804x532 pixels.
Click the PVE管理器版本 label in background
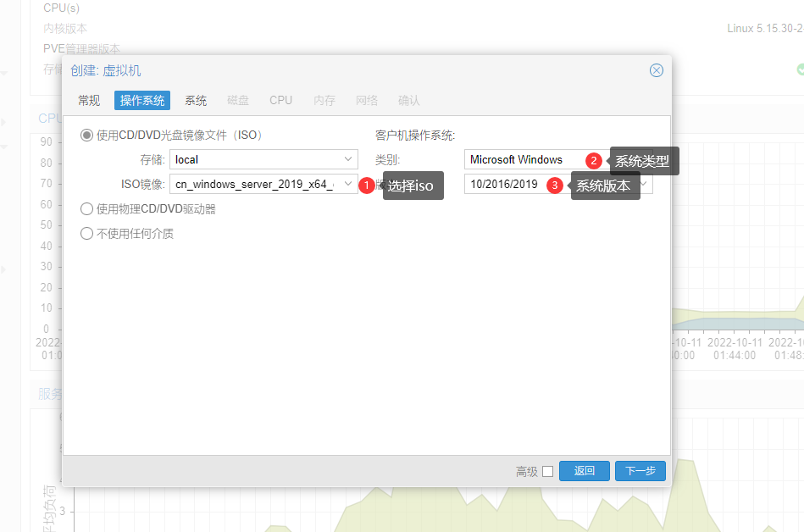pos(81,48)
